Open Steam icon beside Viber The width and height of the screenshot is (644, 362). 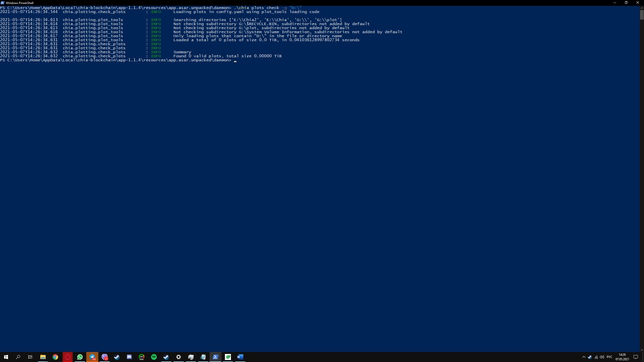click(x=117, y=357)
